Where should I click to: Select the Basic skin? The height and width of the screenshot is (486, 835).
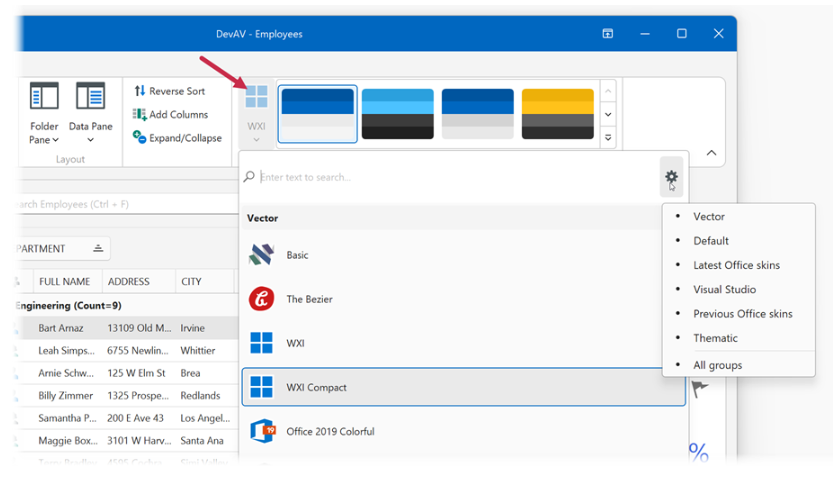coord(463,255)
